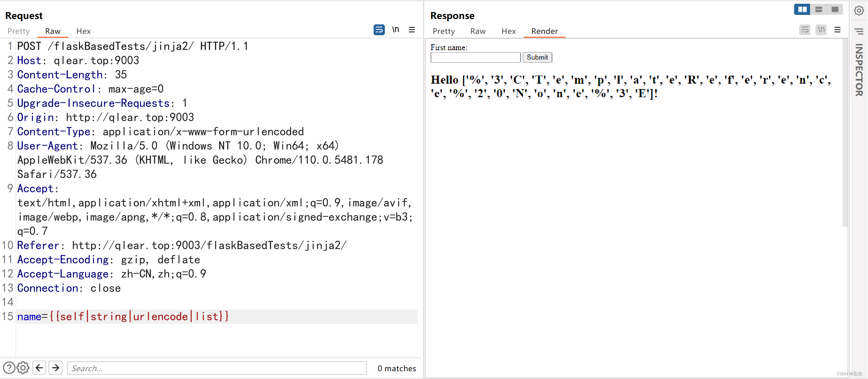Click the Connection: close header

[x=69, y=288]
